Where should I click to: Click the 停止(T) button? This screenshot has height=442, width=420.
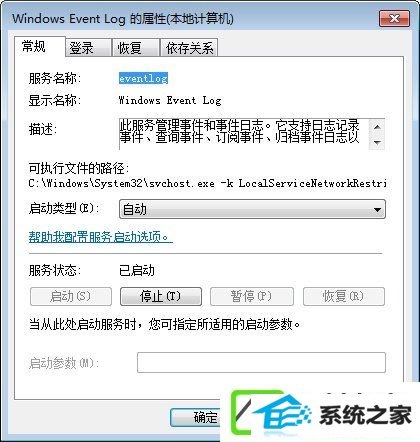tap(161, 296)
